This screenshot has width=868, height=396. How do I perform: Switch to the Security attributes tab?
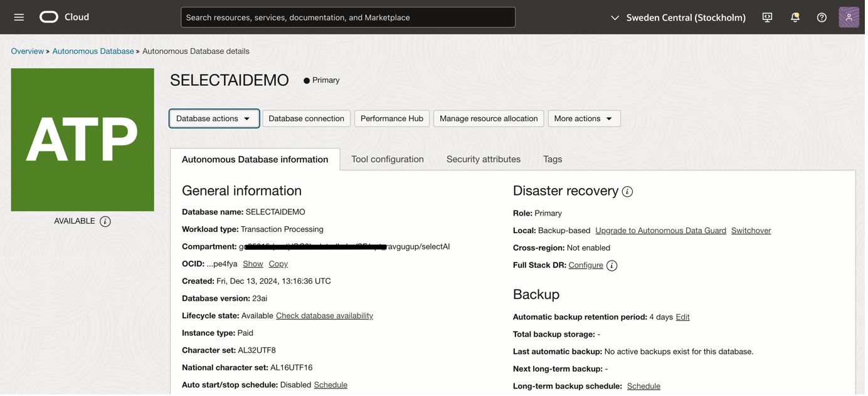[484, 159]
